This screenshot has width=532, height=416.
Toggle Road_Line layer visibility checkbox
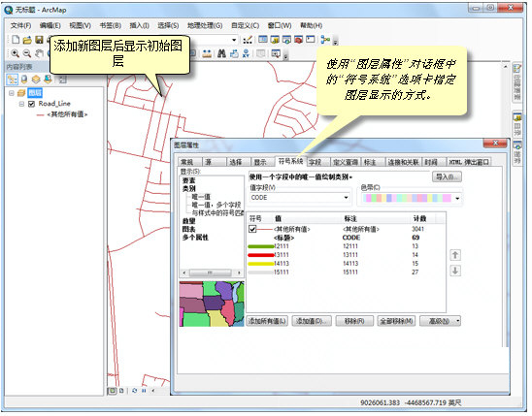click(32, 104)
